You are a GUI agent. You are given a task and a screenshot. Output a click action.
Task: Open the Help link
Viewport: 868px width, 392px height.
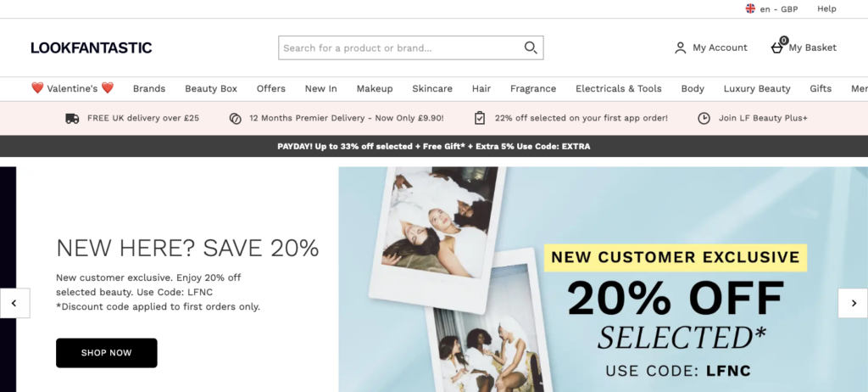click(x=826, y=8)
